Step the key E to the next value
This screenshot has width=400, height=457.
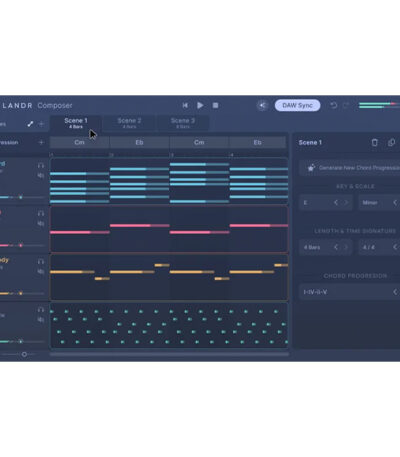[x=346, y=202]
